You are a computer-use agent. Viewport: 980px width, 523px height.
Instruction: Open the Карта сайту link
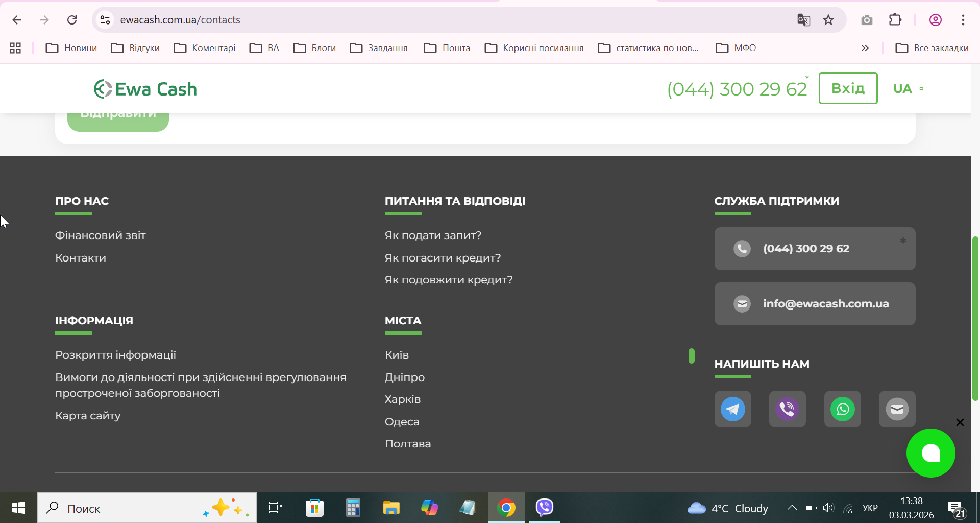pyautogui.click(x=88, y=416)
